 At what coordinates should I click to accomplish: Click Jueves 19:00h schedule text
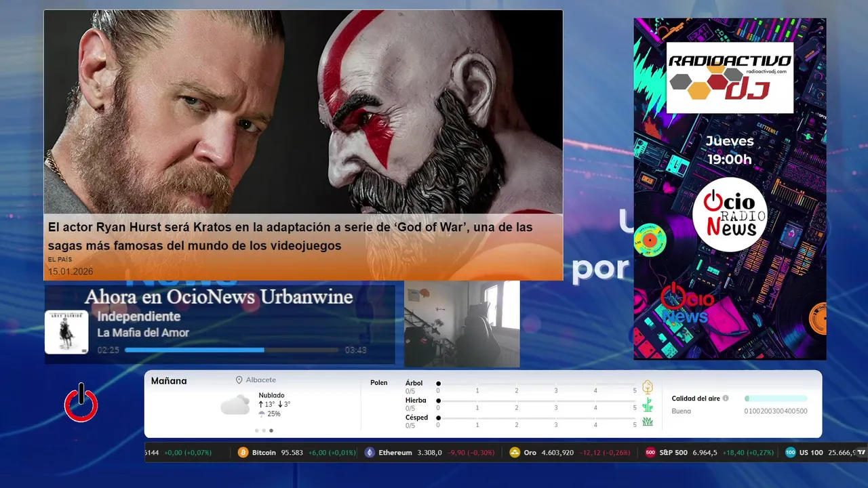(730, 150)
